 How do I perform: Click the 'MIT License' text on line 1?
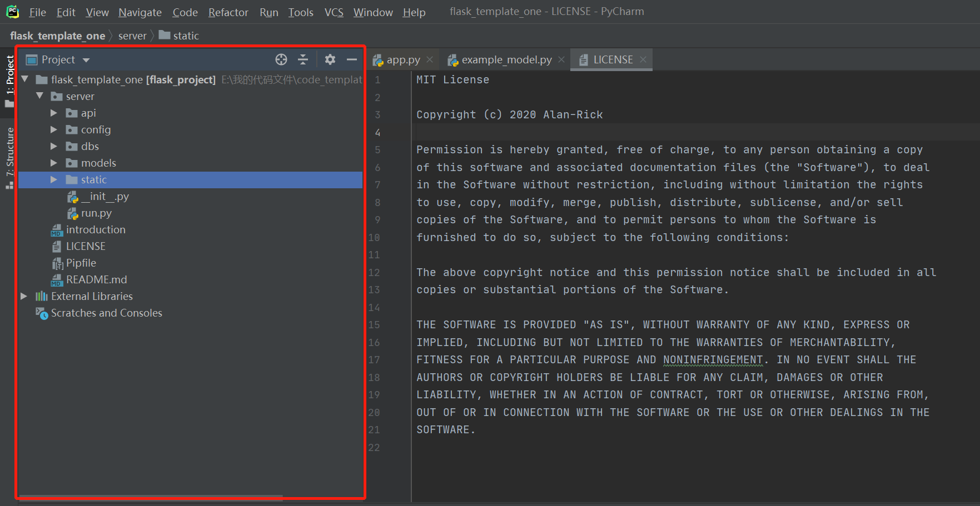pos(453,80)
